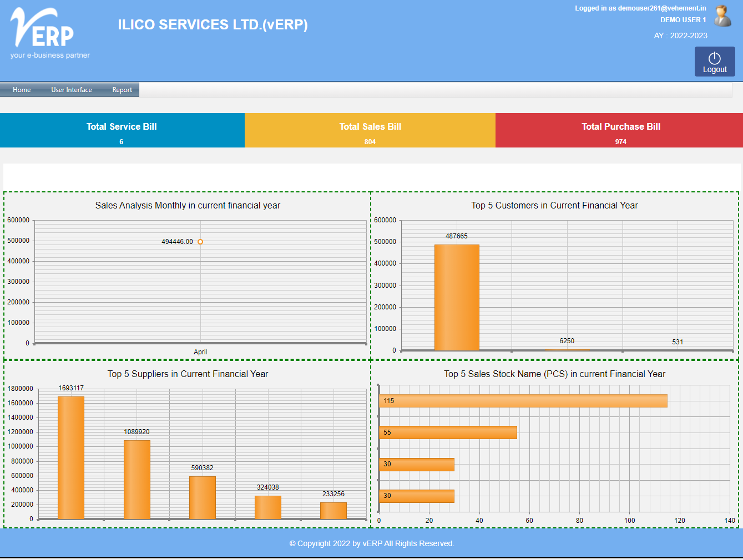The image size is (743, 560).
Task: Click the 324038 supplier bar
Action: click(x=268, y=507)
